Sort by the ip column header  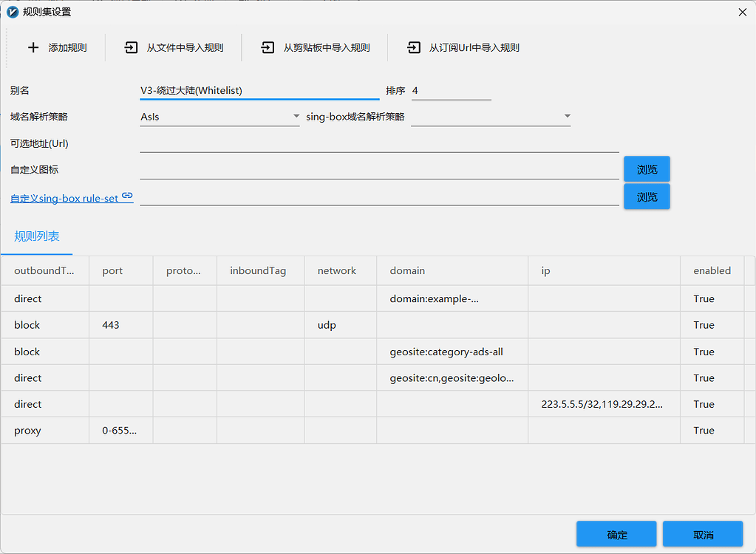click(604, 271)
